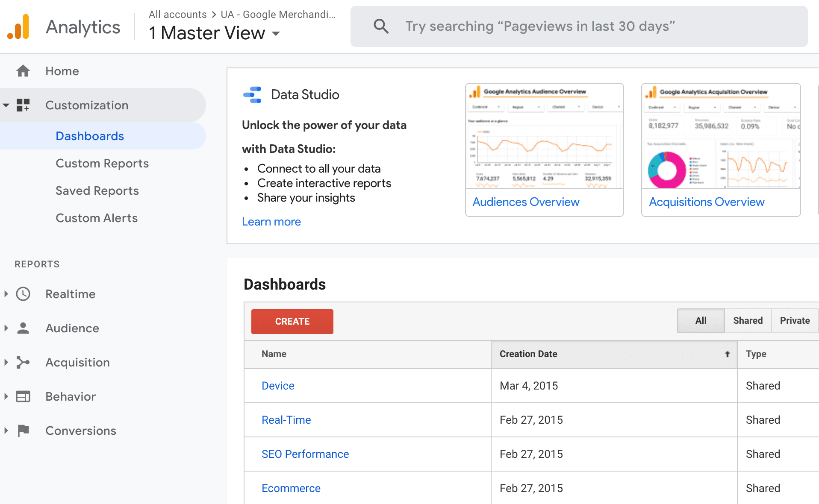The height and width of the screenshot is (504, 819).
Task: Open Saved Reports in sidebar
Action: [x=97, y=190]
